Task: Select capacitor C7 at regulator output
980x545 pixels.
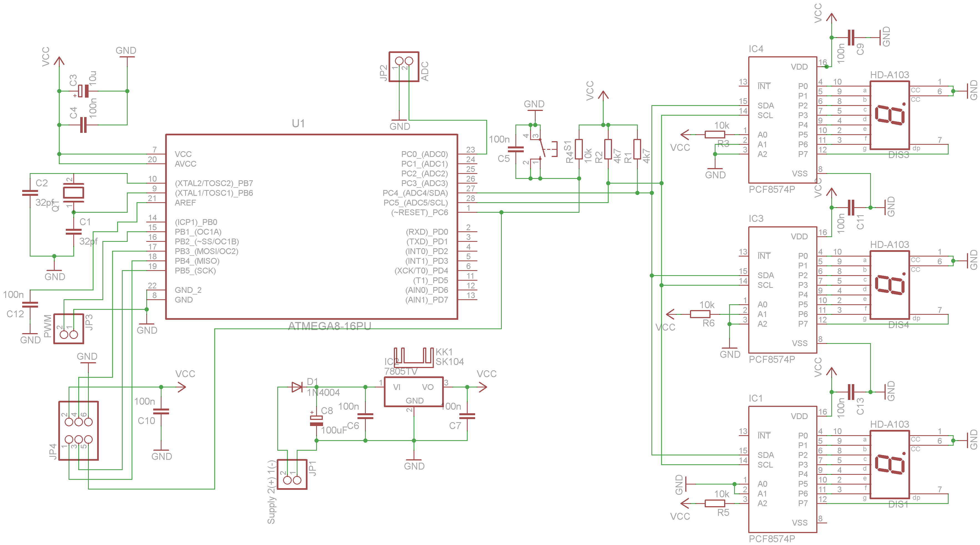Action: click(x=467, y=417)
